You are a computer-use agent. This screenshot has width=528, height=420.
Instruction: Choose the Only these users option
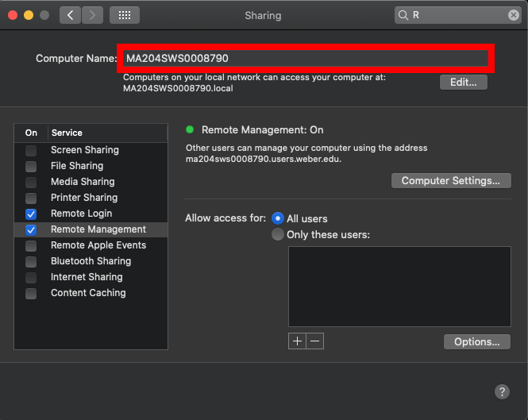tap(278, 234)
